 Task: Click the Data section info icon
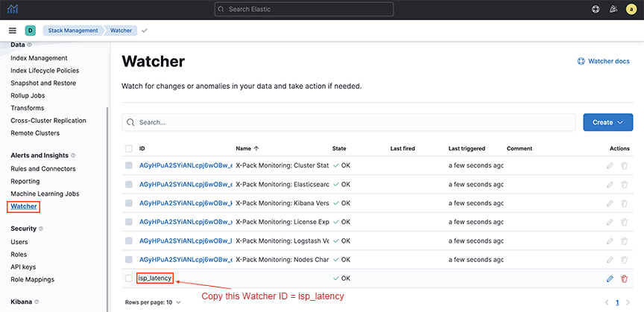[x=29, y=45]
